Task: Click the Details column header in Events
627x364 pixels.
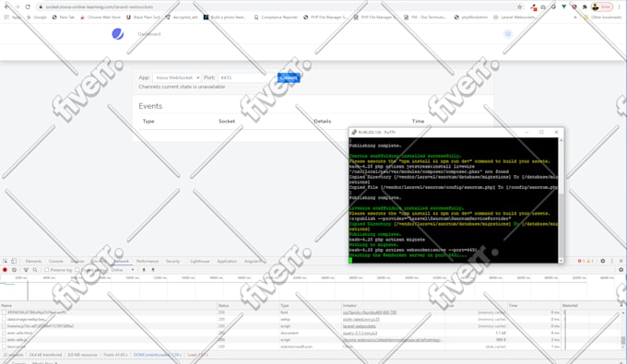Action: pyautogui.click(x=323, y=121)
